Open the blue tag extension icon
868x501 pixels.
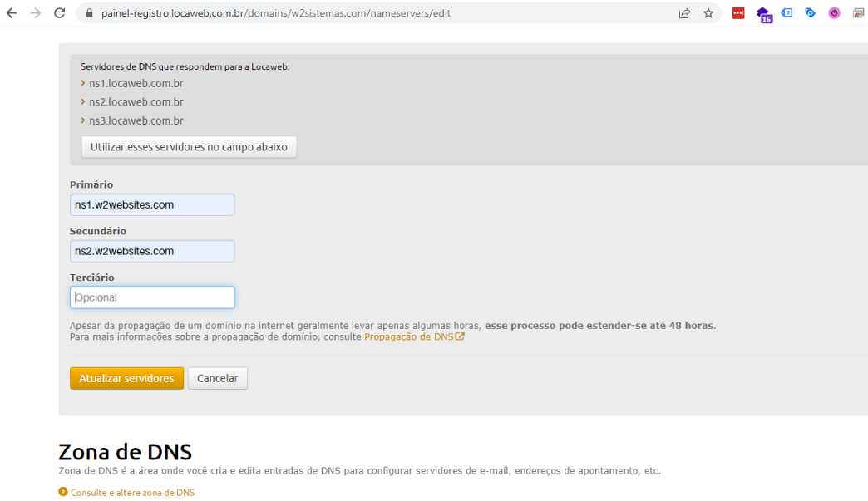pyautogui.click(x=811, y=12)
